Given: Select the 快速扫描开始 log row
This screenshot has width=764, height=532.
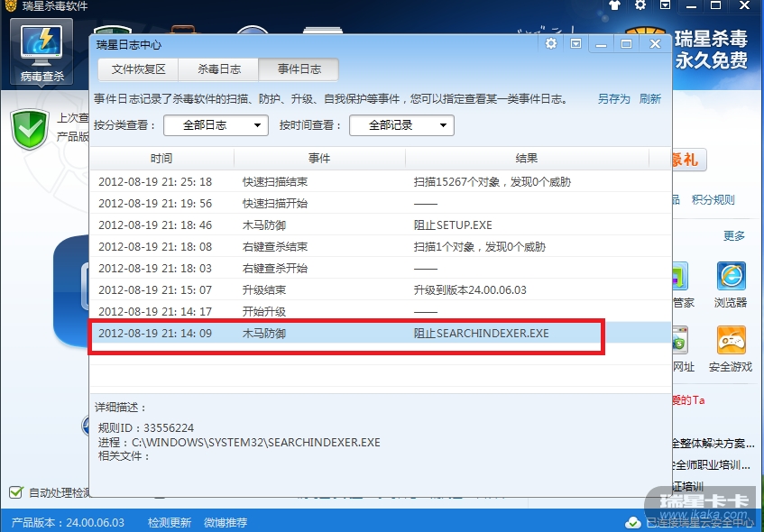Looking at the screenshot, I should tap(380, 203).
